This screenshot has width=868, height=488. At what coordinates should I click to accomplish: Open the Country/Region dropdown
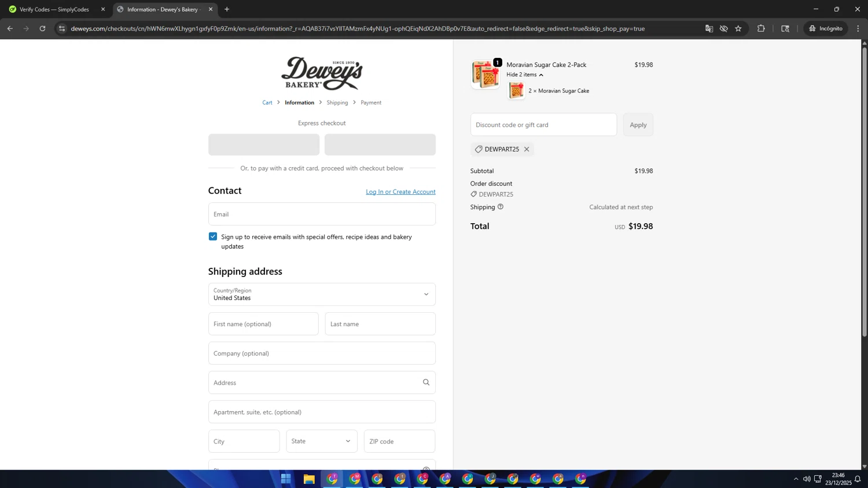322,294
